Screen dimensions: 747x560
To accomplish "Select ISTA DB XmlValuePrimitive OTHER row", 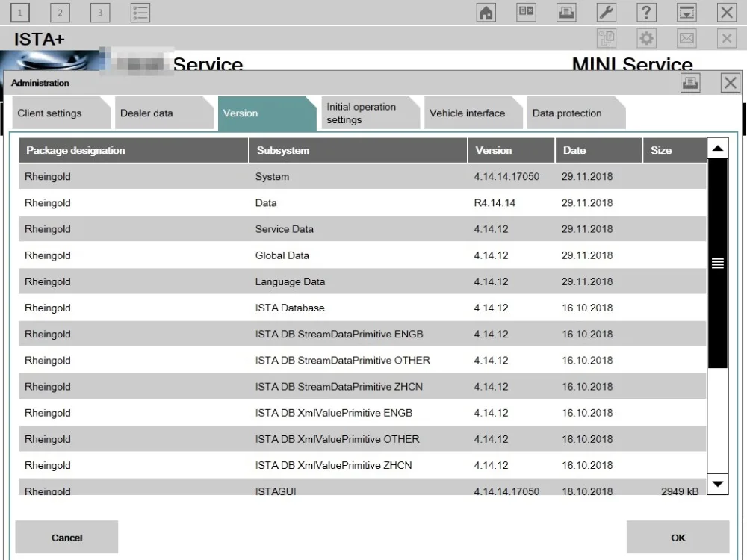I will point(362,438).
